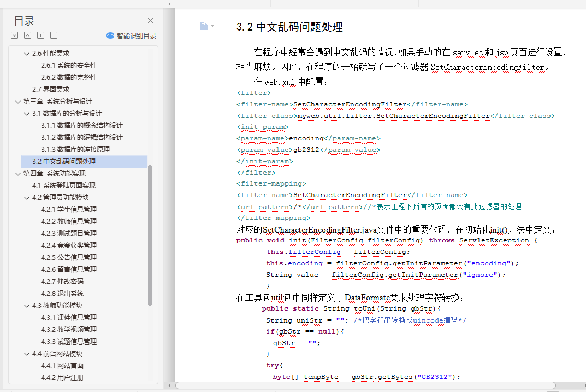Click the opening <filter-mapping> tag line

pyautogui.click(x=271, y=184)
